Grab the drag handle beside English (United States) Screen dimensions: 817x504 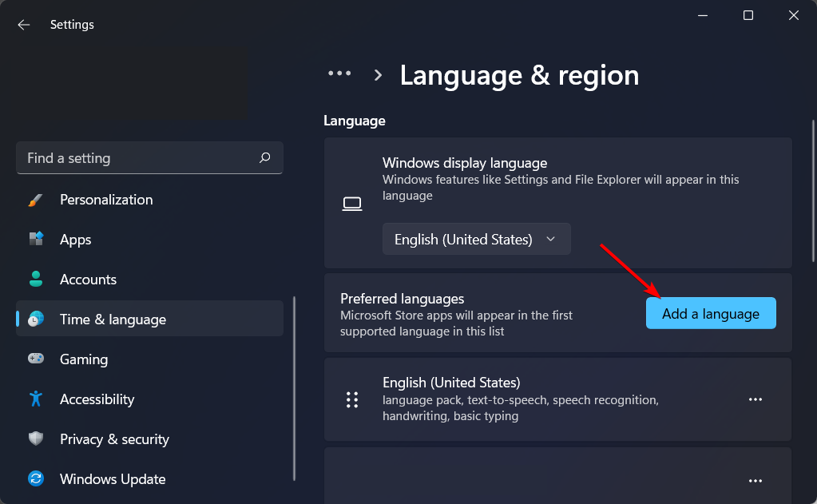pos(352,399)
